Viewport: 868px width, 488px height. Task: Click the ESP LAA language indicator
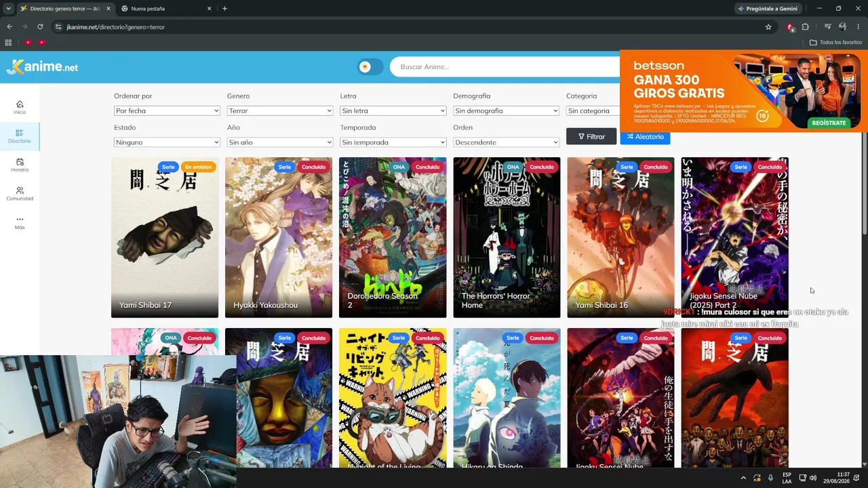pyautogui.click(x=787, y=478)
